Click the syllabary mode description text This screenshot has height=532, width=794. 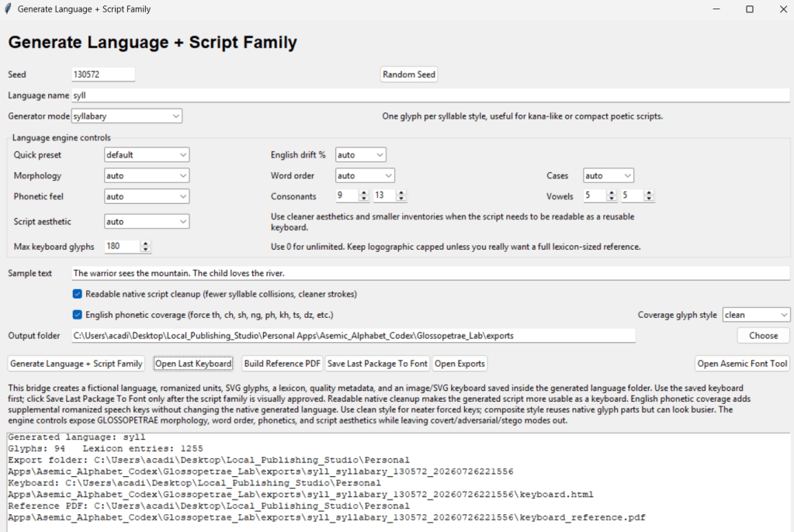(522, 116)
